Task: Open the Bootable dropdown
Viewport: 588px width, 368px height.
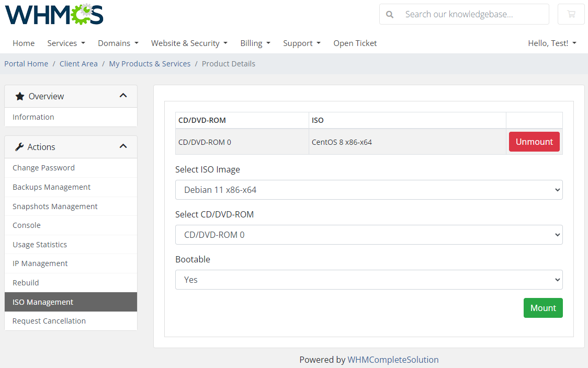Action: pyautogui.click(x=368, y=280)
